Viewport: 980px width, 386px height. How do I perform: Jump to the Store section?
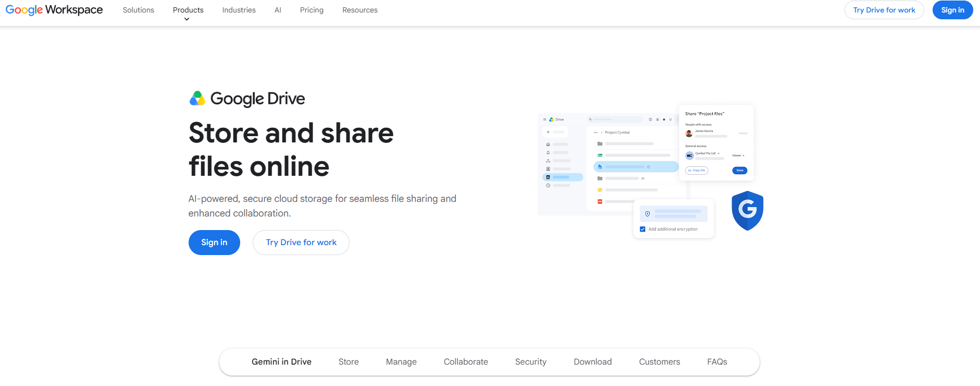pyautogui.click(x=349, y=362)
